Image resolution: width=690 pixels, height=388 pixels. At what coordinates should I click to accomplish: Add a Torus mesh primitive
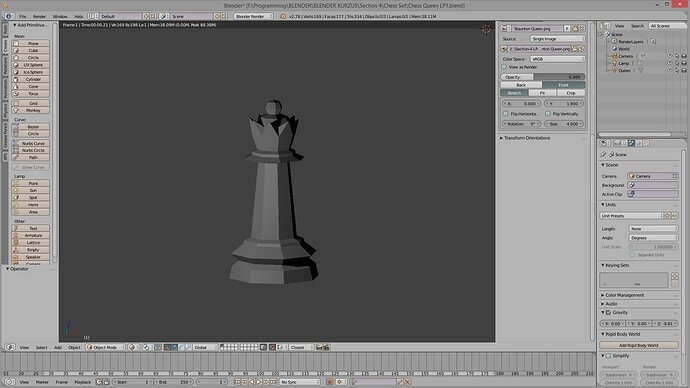click(x=31, y=94)
